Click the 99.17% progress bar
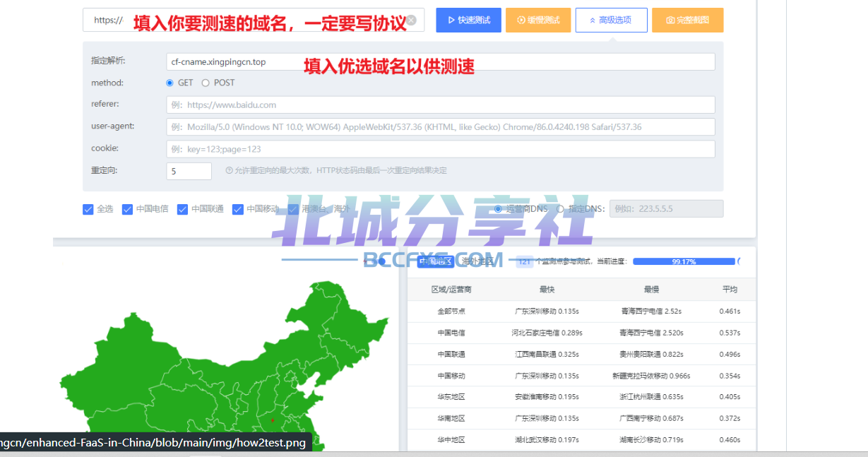868x457 pixels. point(684,261)
